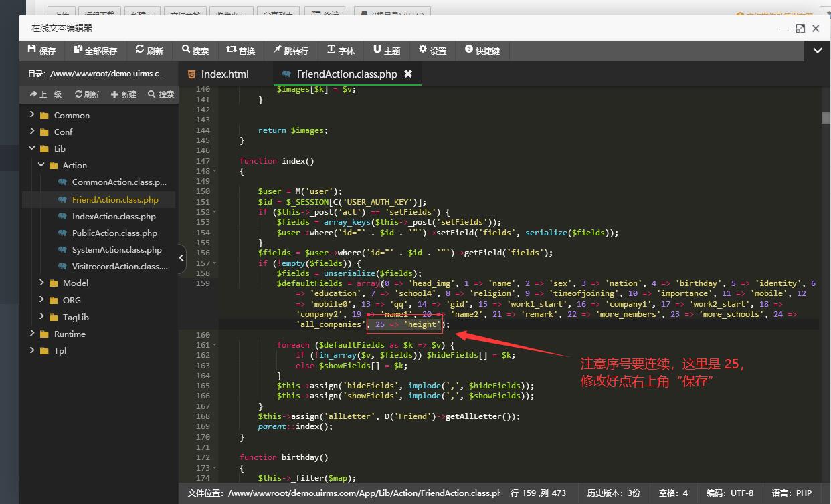Place cursor on 'function index()' line
Image resolution: width=831 pixels, height=504 pixels.
[277, 161]
